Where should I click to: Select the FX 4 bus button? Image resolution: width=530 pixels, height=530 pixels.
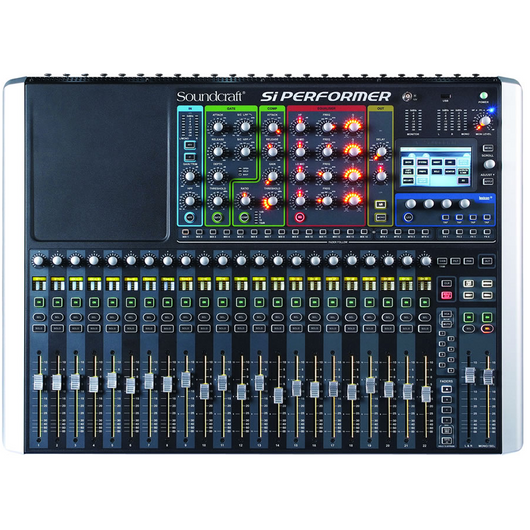click(487, 232)
